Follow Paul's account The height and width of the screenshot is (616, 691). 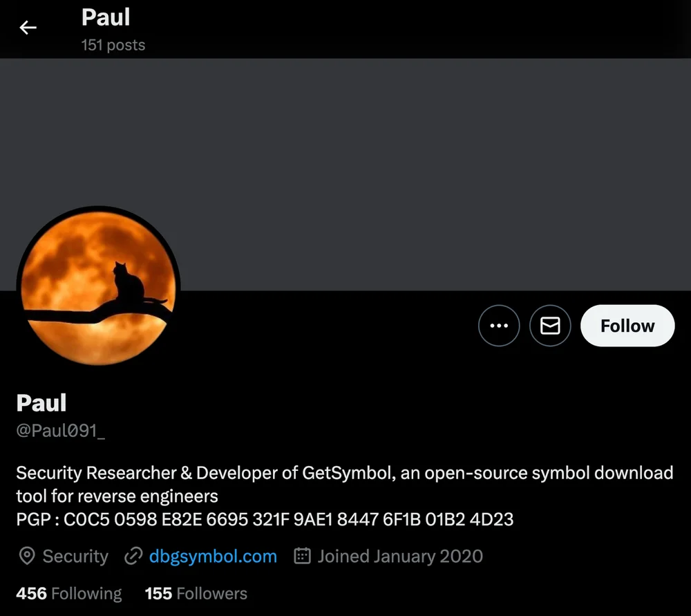627,326
